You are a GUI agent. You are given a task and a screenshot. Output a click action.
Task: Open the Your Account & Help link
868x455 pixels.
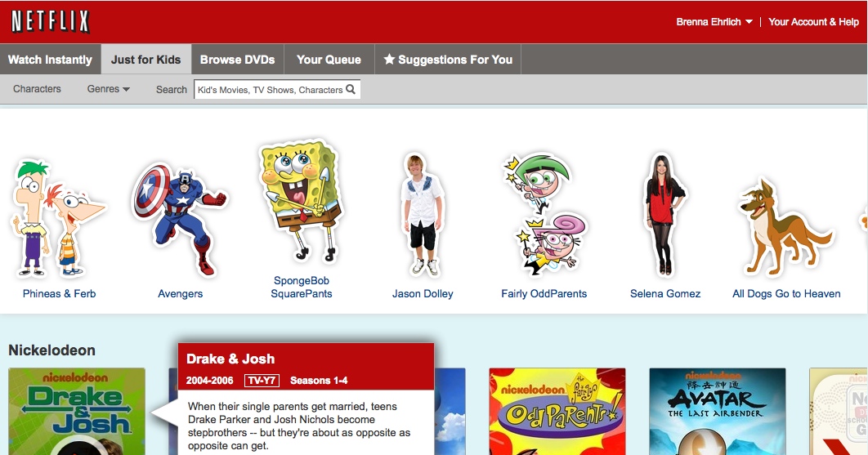pyautogui.click(x=813, y=21)
